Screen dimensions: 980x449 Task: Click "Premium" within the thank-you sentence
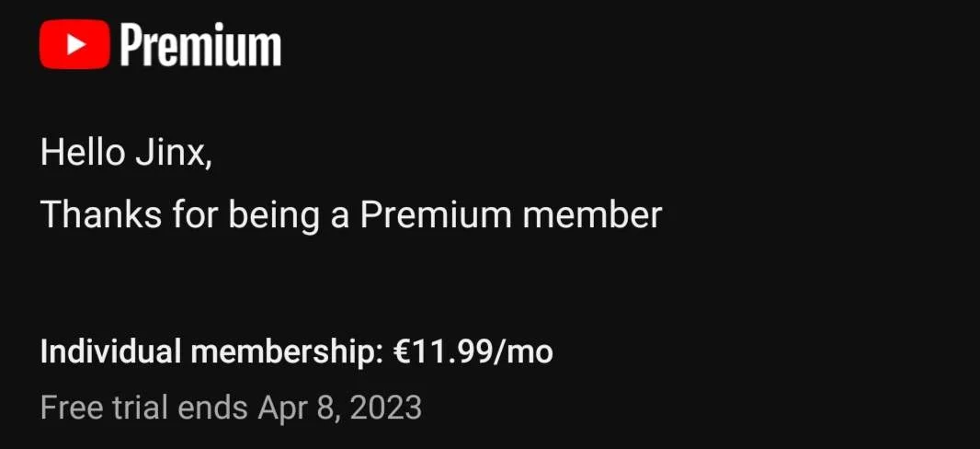pos(436,214)
